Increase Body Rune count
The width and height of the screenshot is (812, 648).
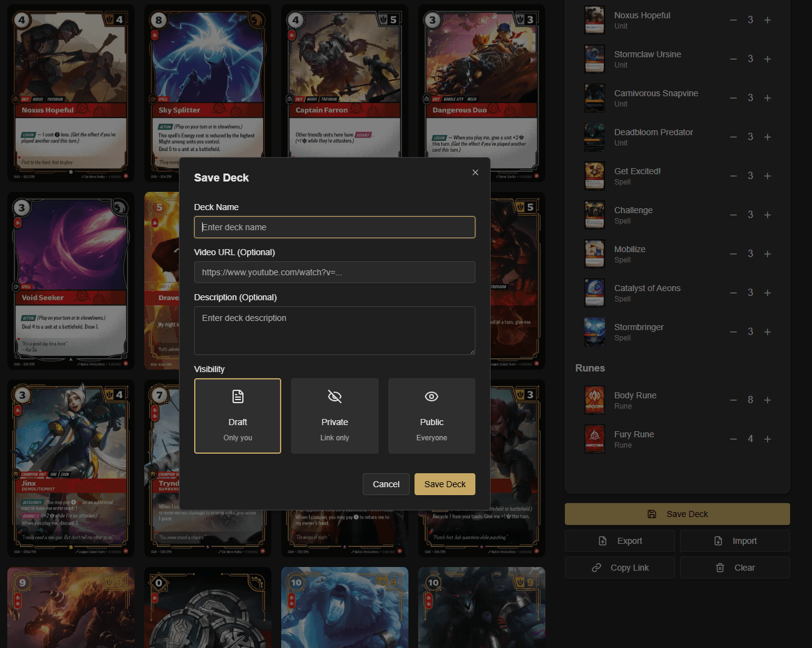pyautogui.click(x=768, y=400)
